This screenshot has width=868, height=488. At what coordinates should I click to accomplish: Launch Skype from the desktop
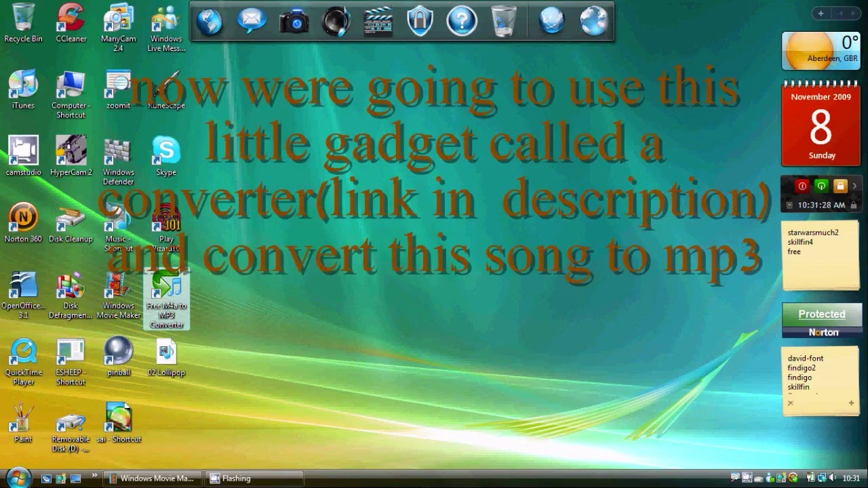pos(166,156)
